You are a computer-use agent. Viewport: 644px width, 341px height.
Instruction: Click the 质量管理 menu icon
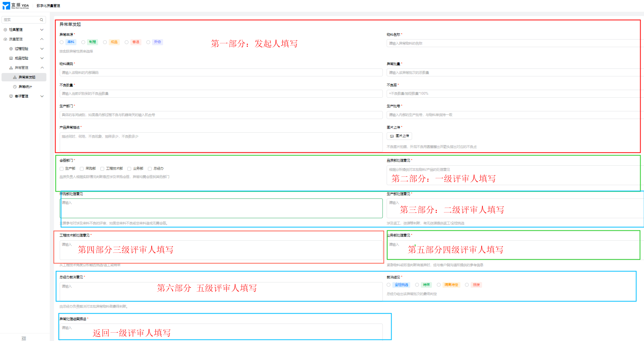[5, 39]
